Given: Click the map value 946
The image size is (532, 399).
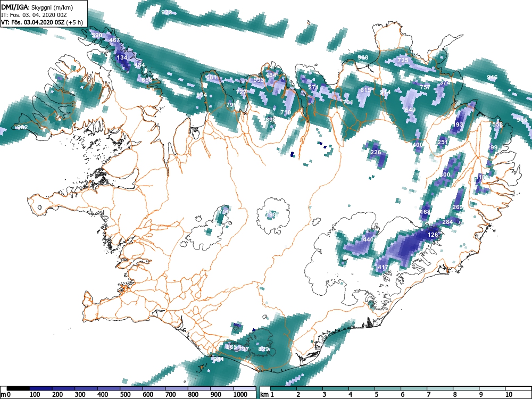Looking at the screenshot, I should tap(492, 77).
